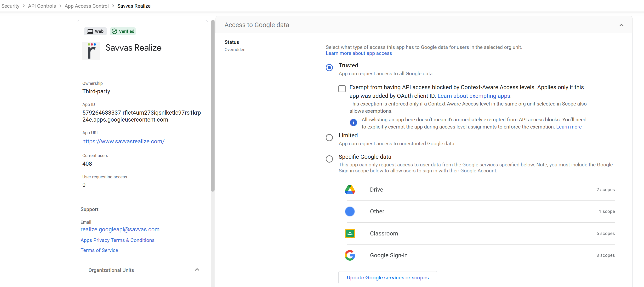Open Apps Privacy Terms & Conditions link
This screenshot has height=287, width=644.
coord(117,240)
